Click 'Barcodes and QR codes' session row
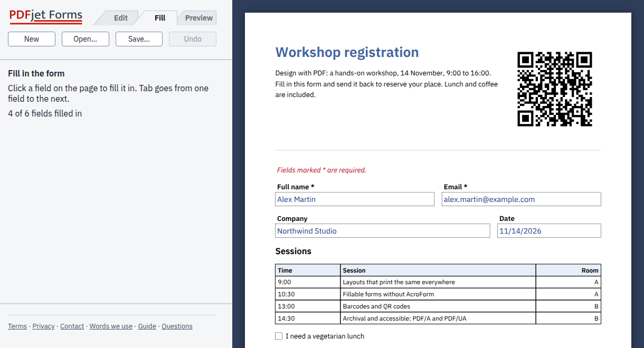This screenshot has width=644, height=348. pos(438,306)
